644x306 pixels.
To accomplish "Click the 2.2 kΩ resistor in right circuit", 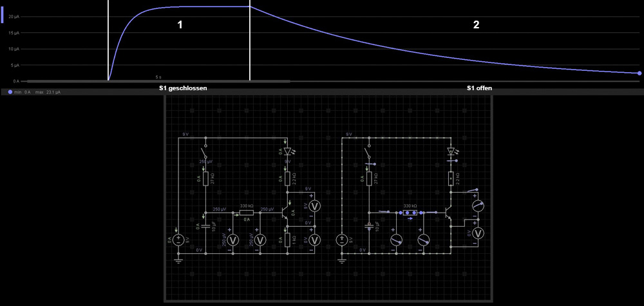I will pyautogui.click(x=451, y=178).
